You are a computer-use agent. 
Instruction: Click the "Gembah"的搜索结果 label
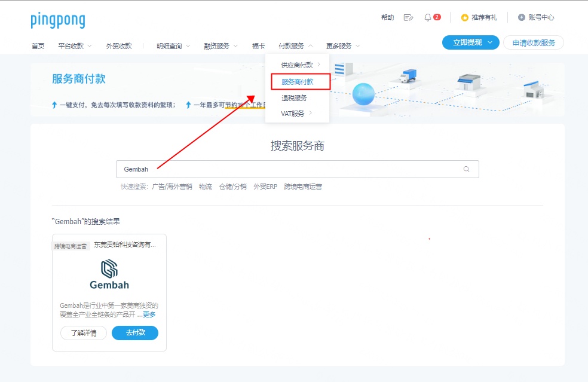pos(86,221)
